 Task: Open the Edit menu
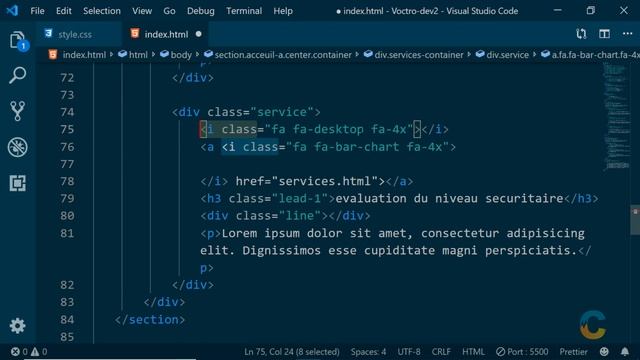pos(64,11)
